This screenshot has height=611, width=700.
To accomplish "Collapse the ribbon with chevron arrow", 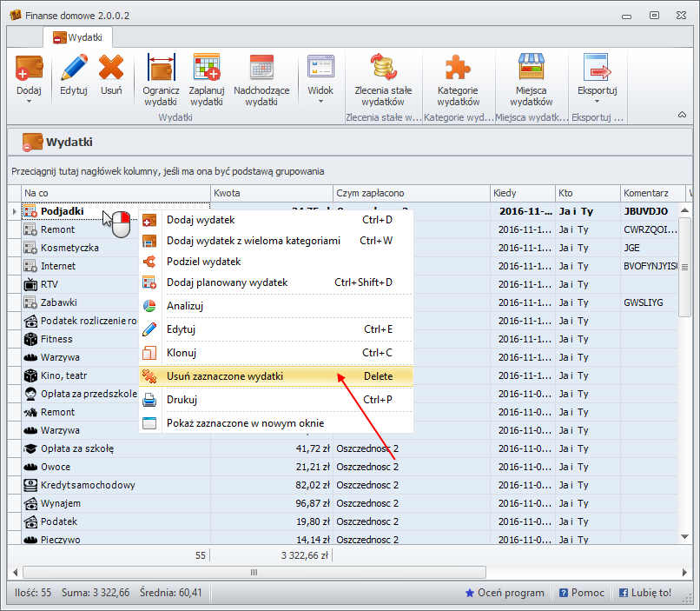I will click(682, 115).
